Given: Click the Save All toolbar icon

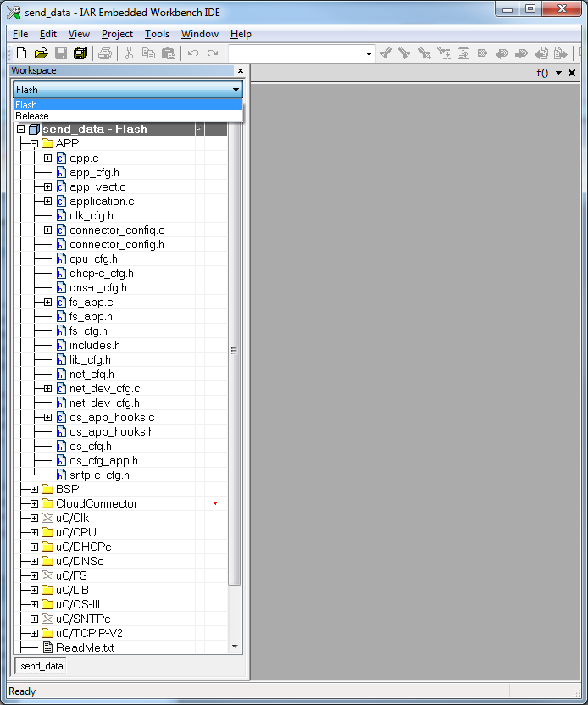Looking at the screenshot, I should click(80, 53).
